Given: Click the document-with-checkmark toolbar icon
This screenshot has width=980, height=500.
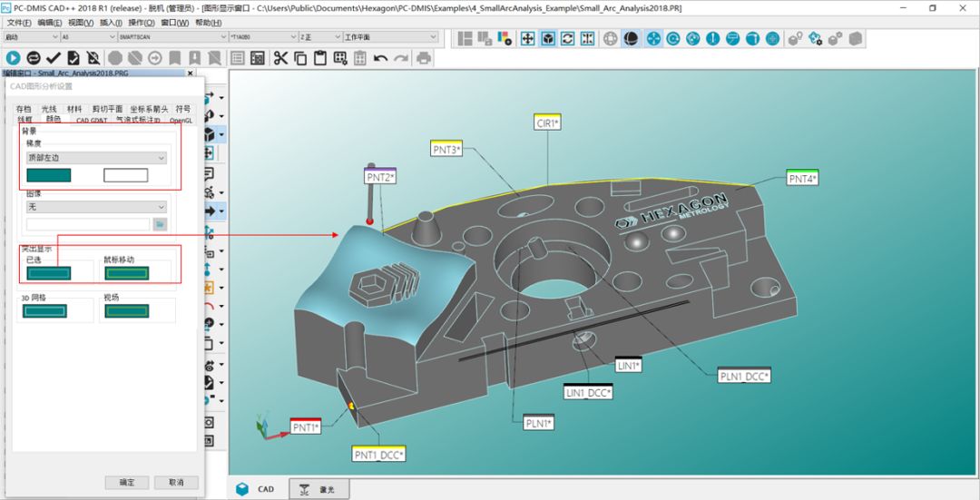Looking at the screenshot, I should (x=73, y=58).
